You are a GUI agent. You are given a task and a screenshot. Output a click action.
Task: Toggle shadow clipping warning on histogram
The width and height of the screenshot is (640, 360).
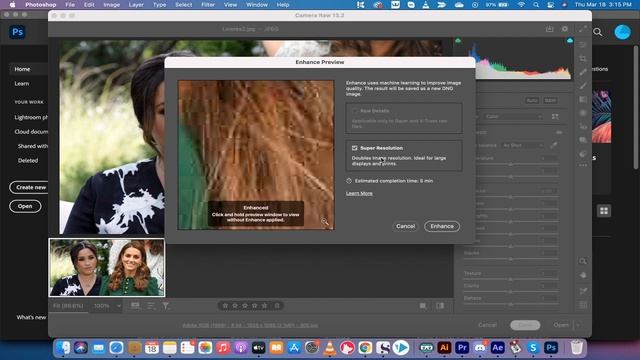pyautogui.click(x=458, y=40)
